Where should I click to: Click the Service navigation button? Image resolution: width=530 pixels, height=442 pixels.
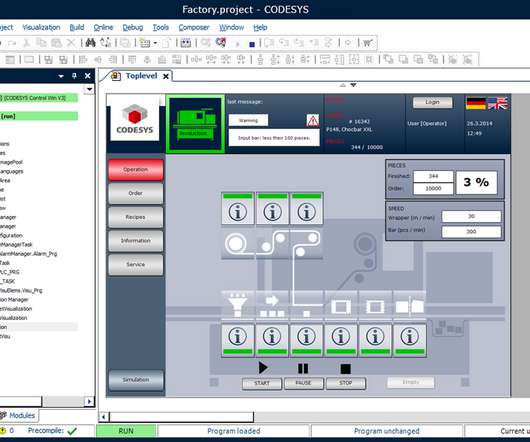pyautogui.click(x=136, y=264)
